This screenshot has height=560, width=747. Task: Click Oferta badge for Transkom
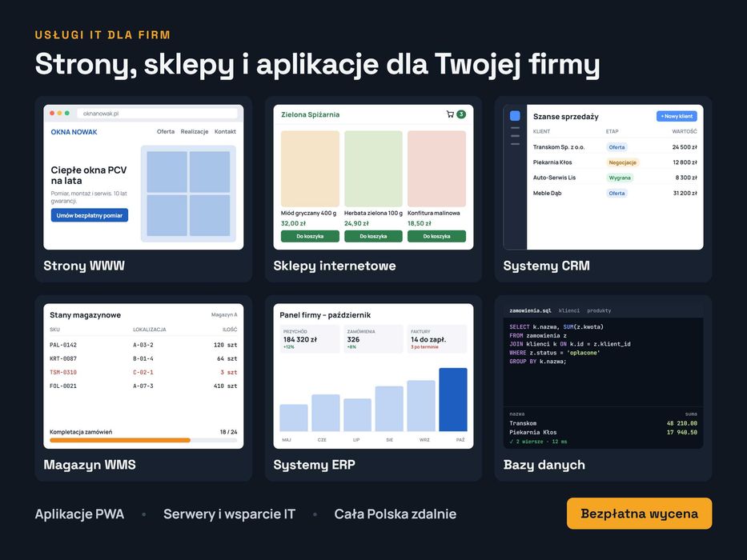click(x=616, y=147)
